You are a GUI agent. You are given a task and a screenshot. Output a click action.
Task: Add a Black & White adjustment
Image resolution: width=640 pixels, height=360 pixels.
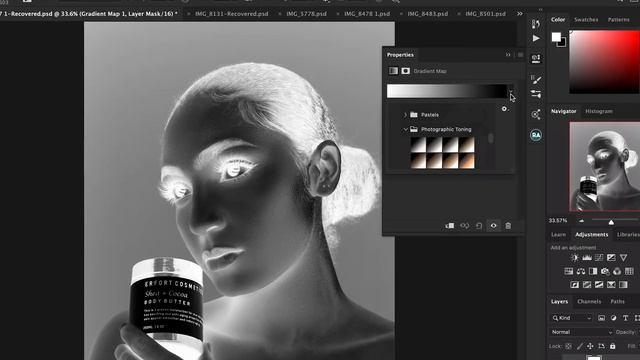point(593,271)
